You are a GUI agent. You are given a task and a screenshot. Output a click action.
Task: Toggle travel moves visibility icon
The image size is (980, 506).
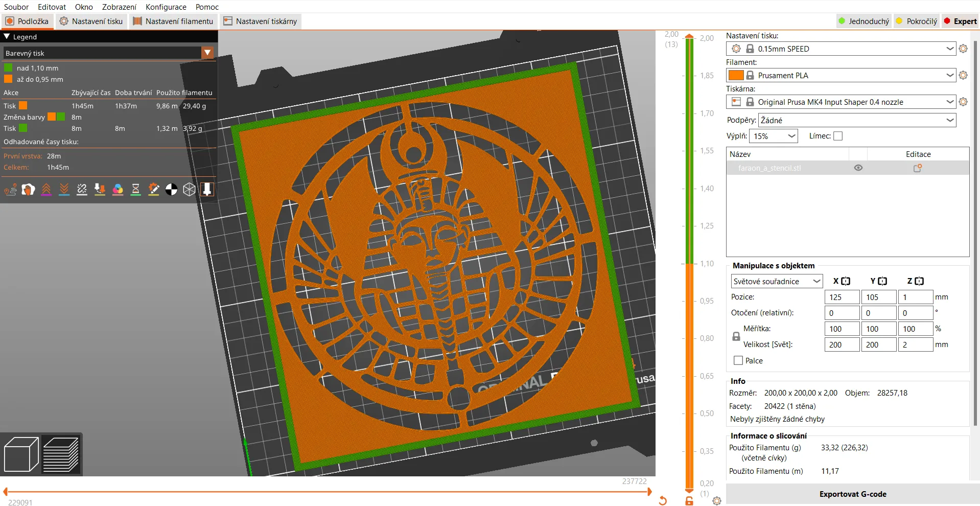pos(10,190)
